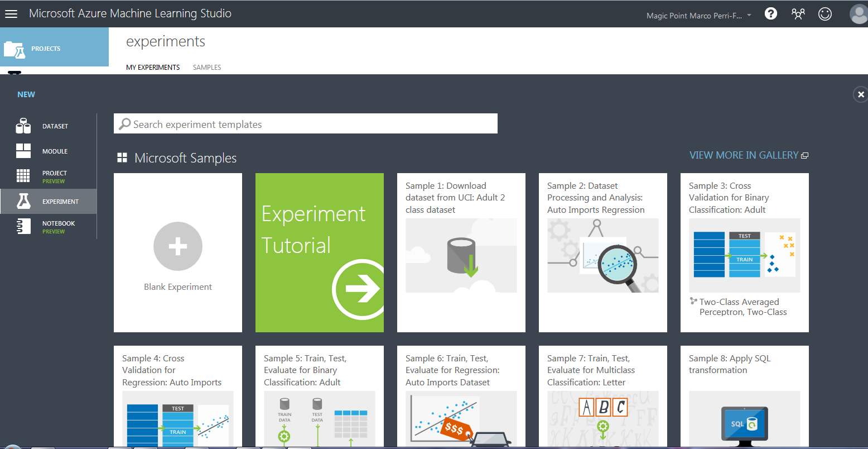
Task: Click the Microsoft Azure Machine Learning Studio title
Action: 130,13
